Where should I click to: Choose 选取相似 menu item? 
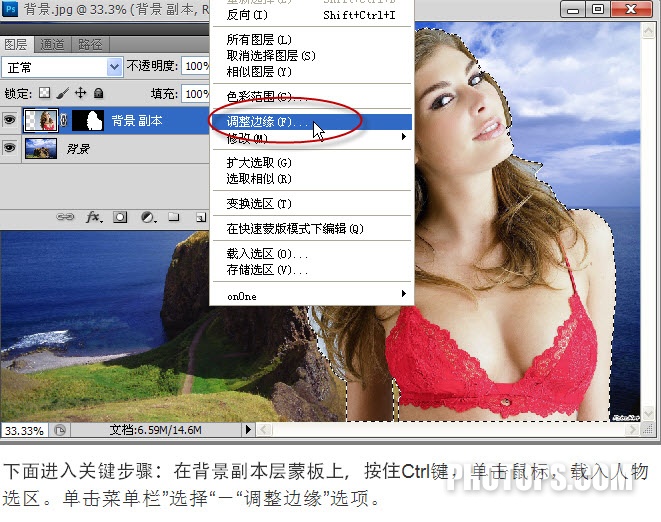click(312, 179)
